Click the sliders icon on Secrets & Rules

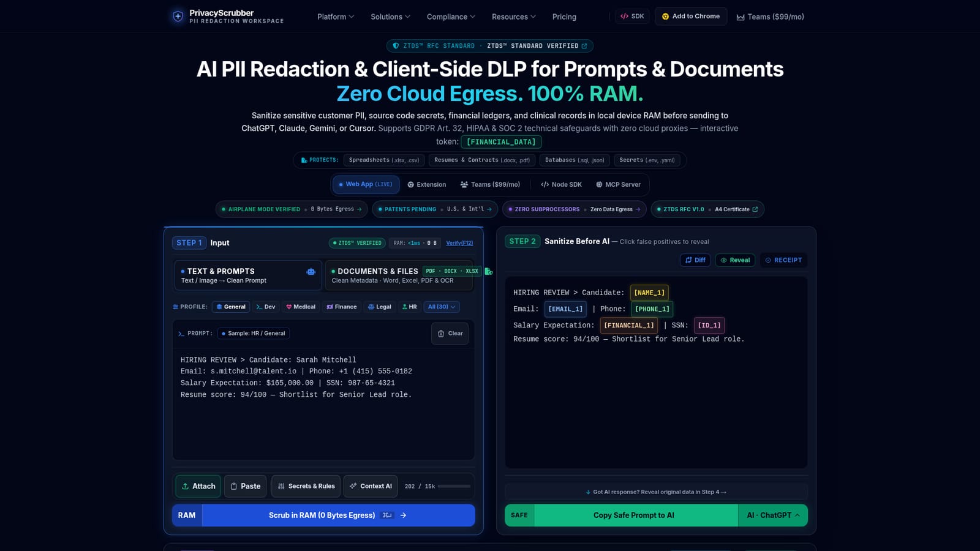click(281, 486)
